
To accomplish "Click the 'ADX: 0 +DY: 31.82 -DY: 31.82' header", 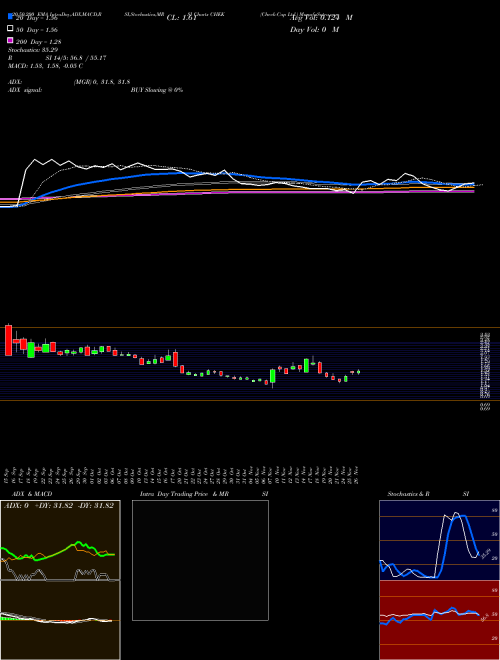I will (x=59, y=506).
